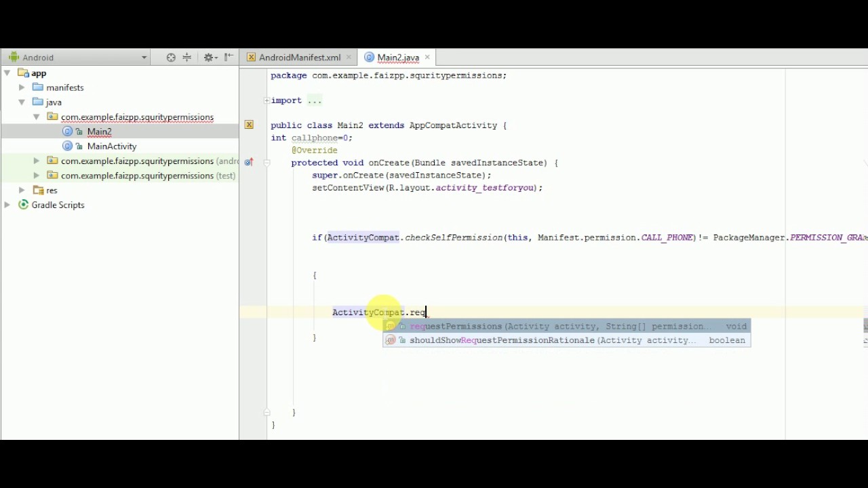Screen dimensions: 868x488
Task: Select MainActivity class in project tree
Action: click(x=112, y=146)
